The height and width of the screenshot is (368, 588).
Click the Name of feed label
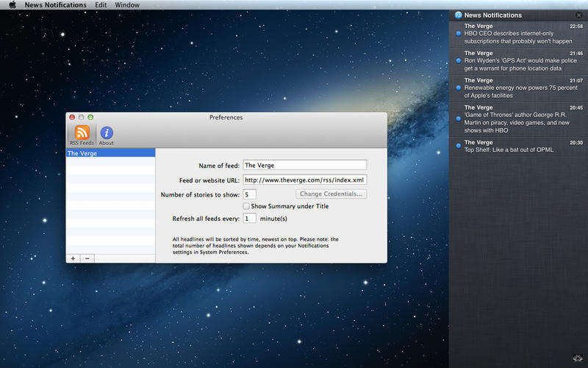point(219,165)
